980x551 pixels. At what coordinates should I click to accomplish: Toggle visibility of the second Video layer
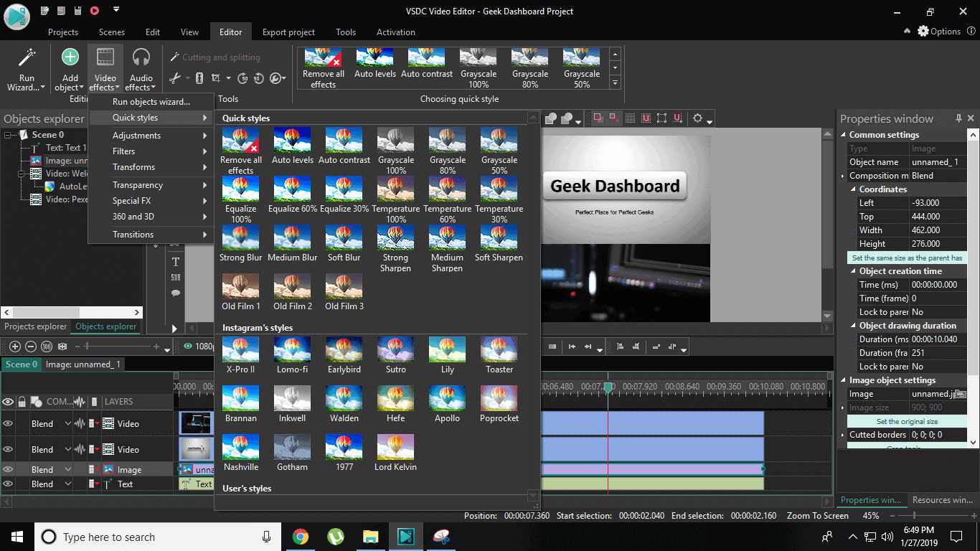8,449
